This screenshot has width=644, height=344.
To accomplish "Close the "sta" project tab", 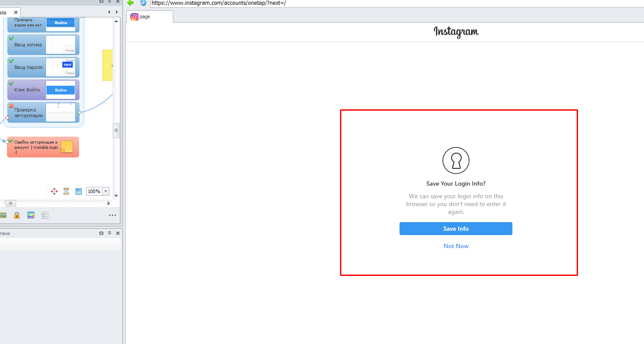I will coord(16,13).
